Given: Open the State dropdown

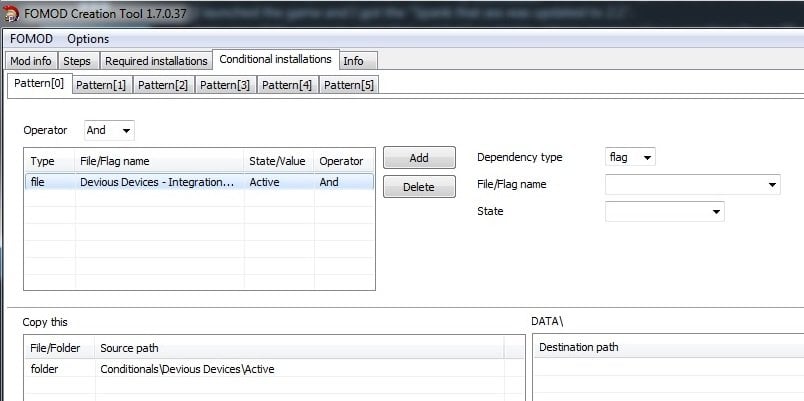Looking at the screenshot, I should pyautogui.click(x=665, y=211).
